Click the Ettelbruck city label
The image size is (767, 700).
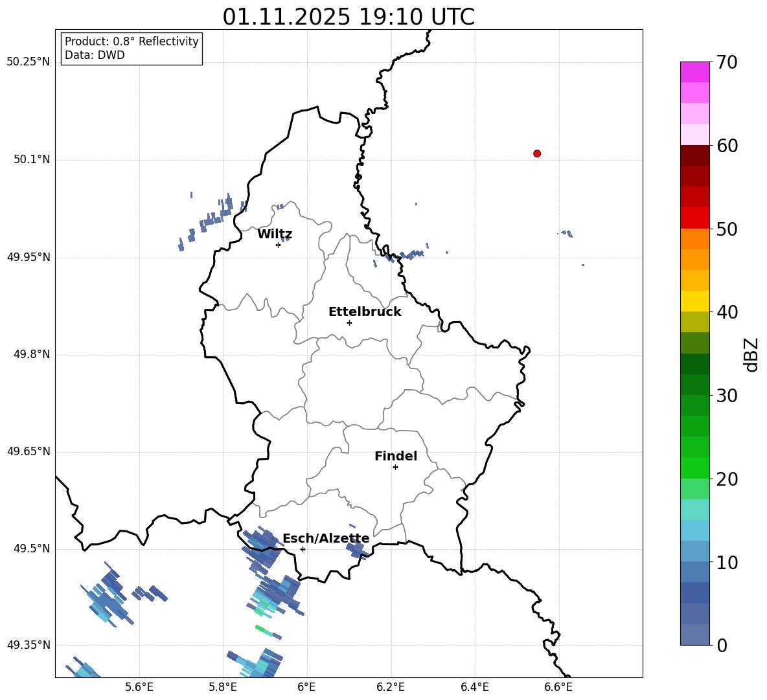tap(365, 312)
